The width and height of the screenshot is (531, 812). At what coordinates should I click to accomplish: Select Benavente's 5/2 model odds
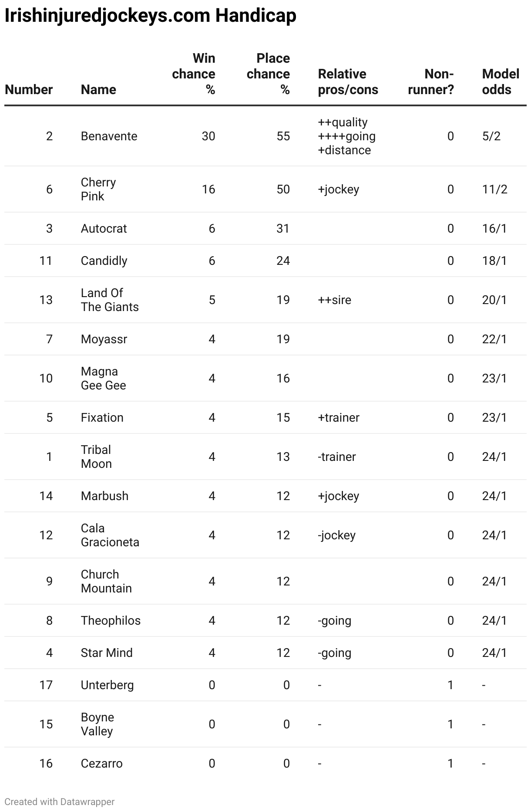[x=491, y=136]
